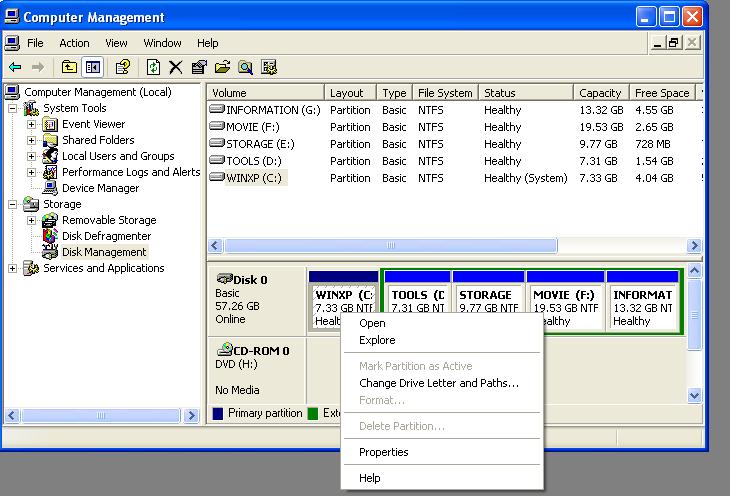Click the Refresh icon in the toolbar

153,67
